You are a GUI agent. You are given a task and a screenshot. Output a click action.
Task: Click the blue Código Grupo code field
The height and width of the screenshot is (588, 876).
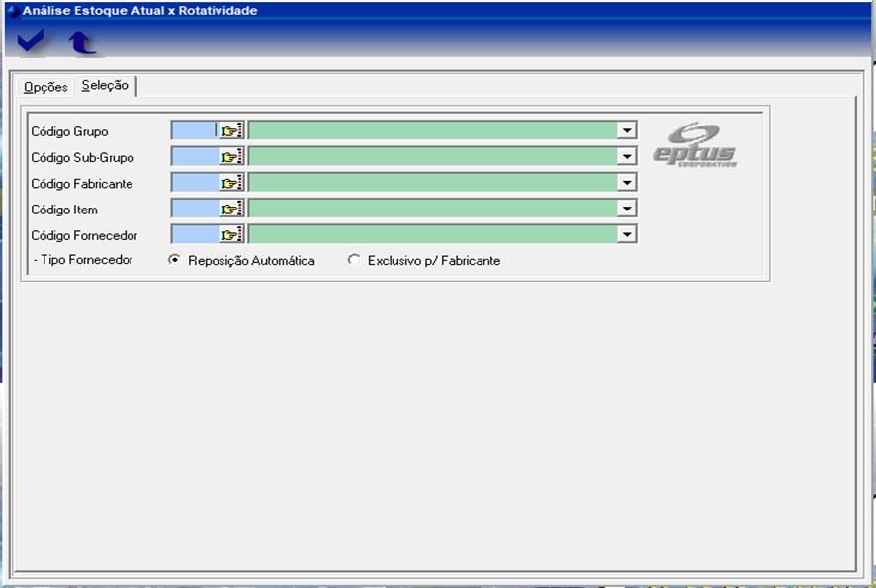coord(194,130)
